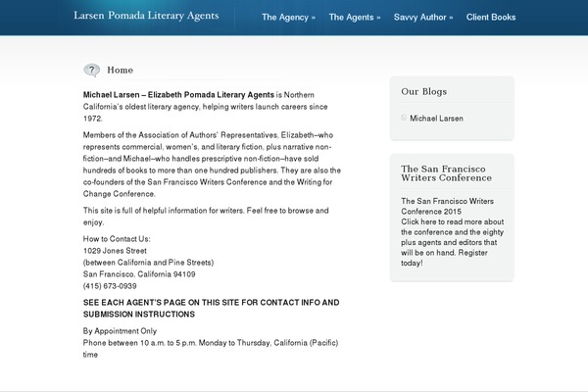Click the bold Michael Larsen – Elizabeth Pomada text
The height and width of the screenshot is (392, 588).
pyautogui.click(x=178, y=95)
